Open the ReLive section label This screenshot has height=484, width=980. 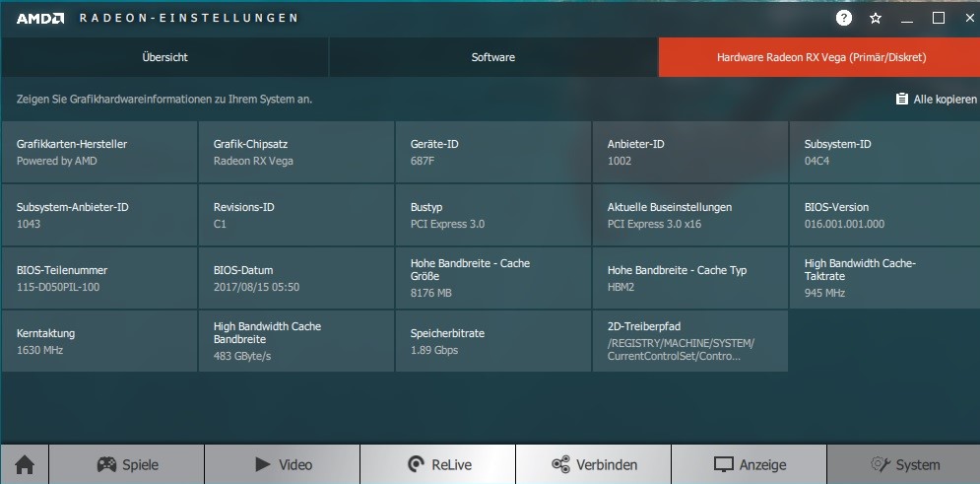pyautogui.click(x=451, y=465)
